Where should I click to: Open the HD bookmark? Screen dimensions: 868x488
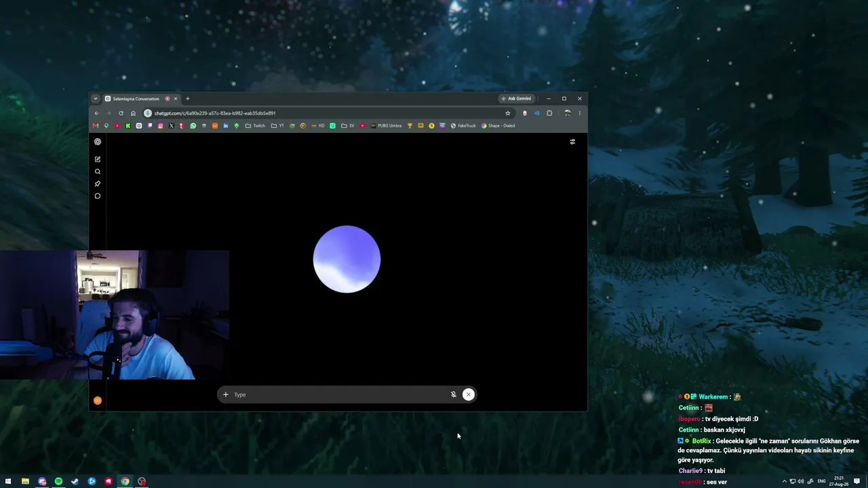(x=318, y=126)
